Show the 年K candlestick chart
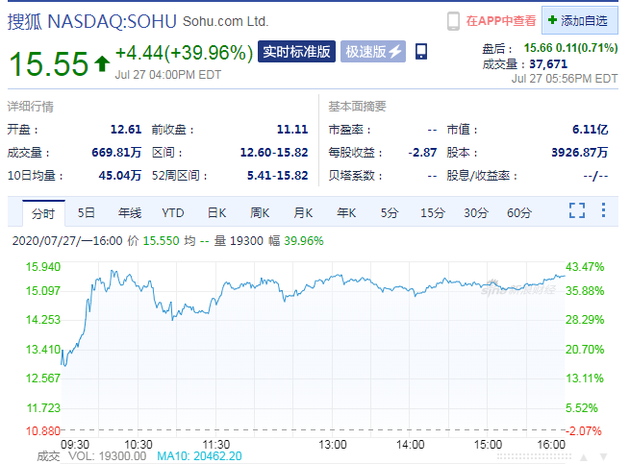The height and width of the screenshot is (464, 630). point(346,213)
